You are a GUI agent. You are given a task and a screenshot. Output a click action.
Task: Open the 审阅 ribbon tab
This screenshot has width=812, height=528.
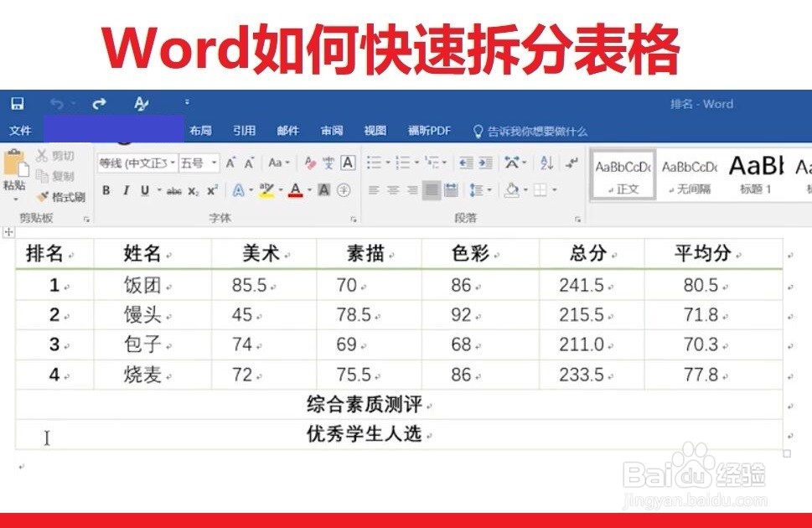(332, 131)
